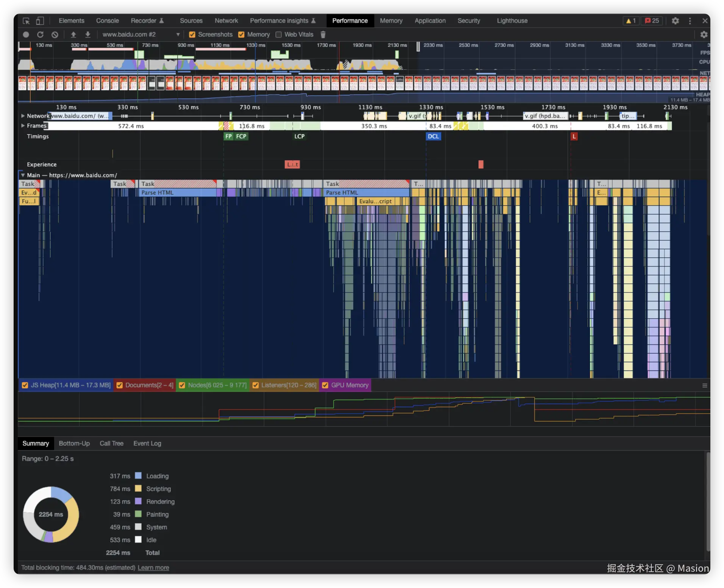The width and height of the screenshot is (724, 588).
Task: Close DevTools with the X icon
Action: pos(705,21)
